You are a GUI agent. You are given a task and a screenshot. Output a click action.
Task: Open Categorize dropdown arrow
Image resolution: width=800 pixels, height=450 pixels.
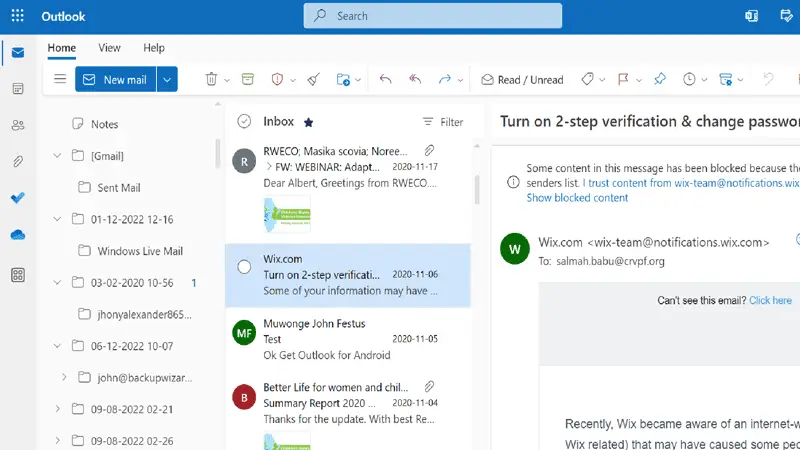(602, 80)
